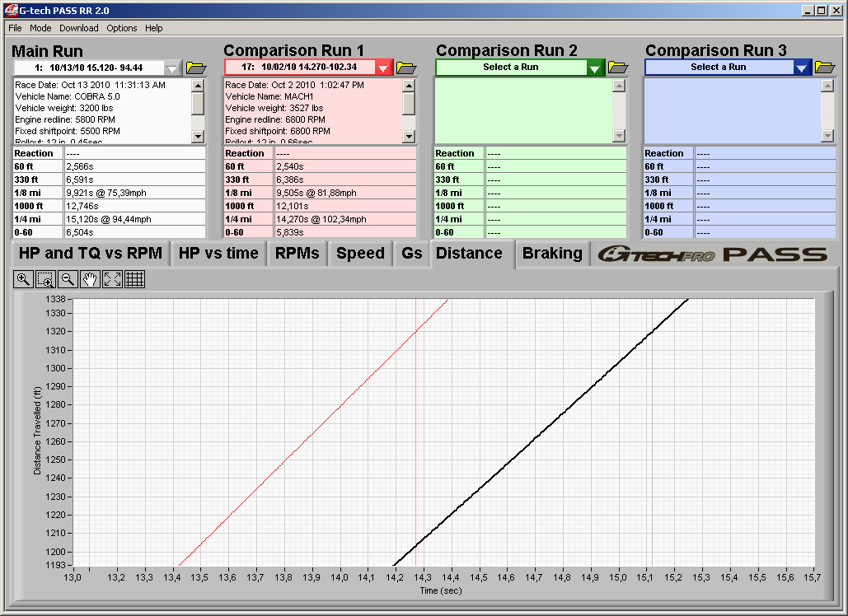
Task: Open the Download menu
Action: (79, 28)
